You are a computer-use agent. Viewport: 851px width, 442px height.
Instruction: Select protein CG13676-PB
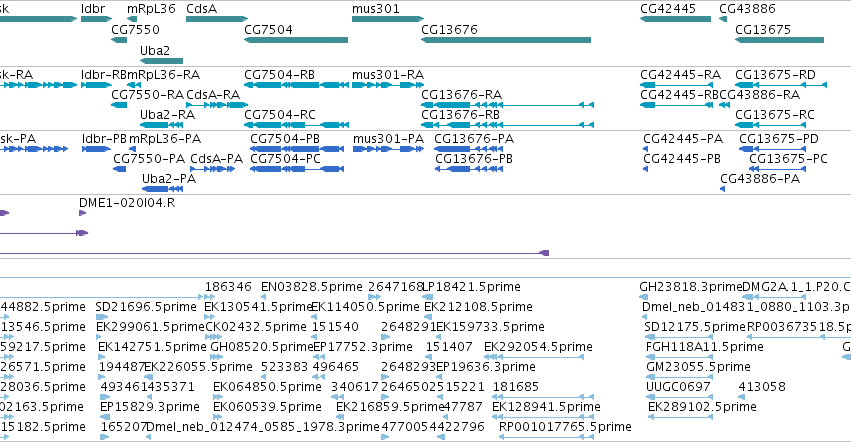point(469,169)
